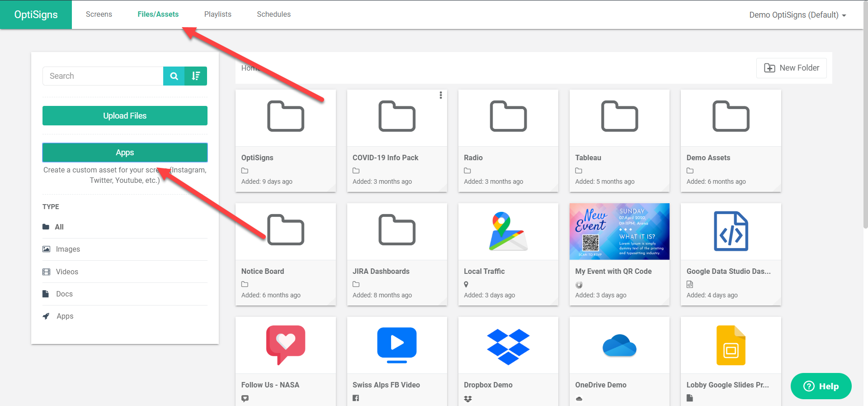Click the search magnifier icon button
Viewport: 868px width, 406px height.
[174, 76]
